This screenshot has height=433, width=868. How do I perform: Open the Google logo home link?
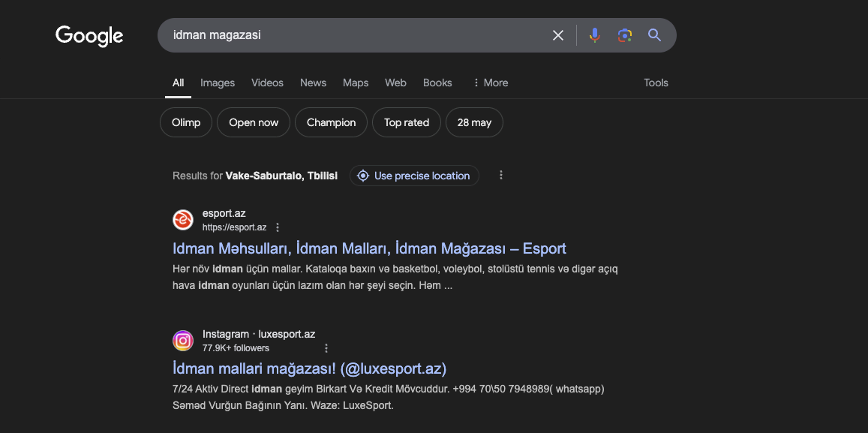pos(89,35)
